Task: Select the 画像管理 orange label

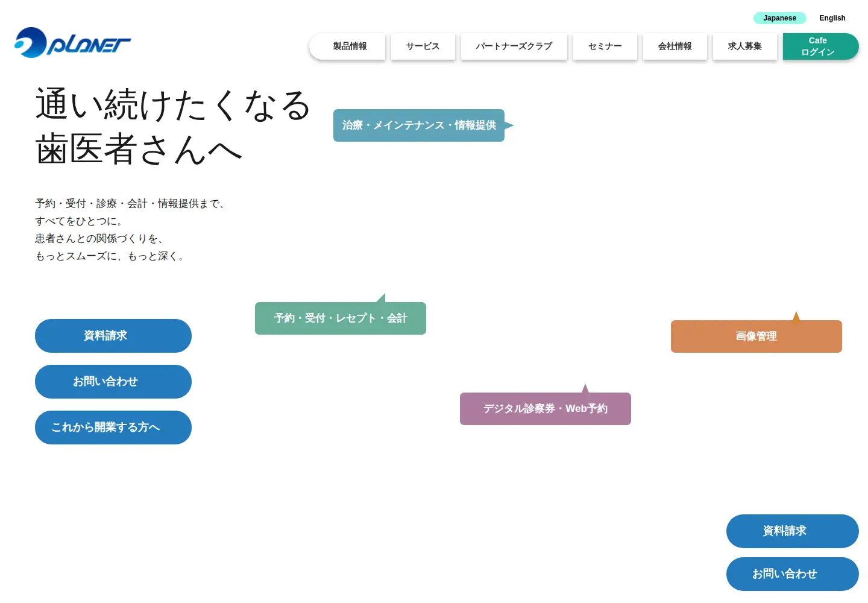Action: click(x=756, y=336)
